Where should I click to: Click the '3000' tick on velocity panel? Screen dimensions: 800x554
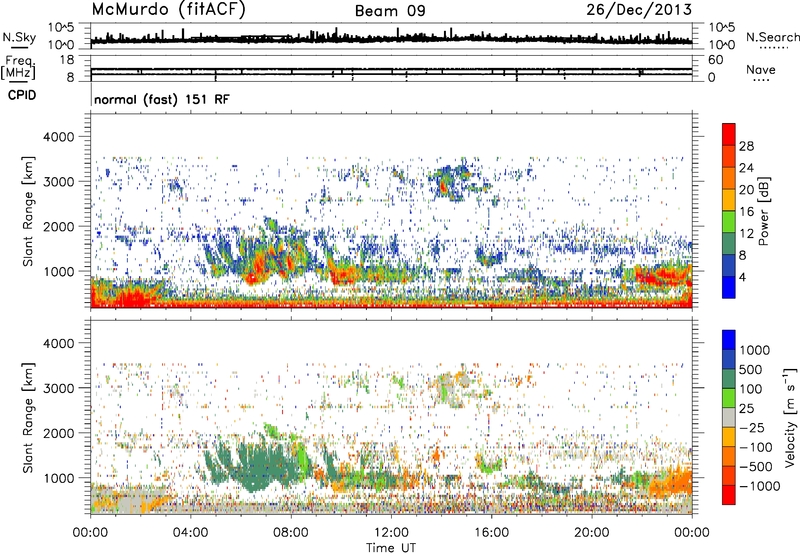point(59,388)
